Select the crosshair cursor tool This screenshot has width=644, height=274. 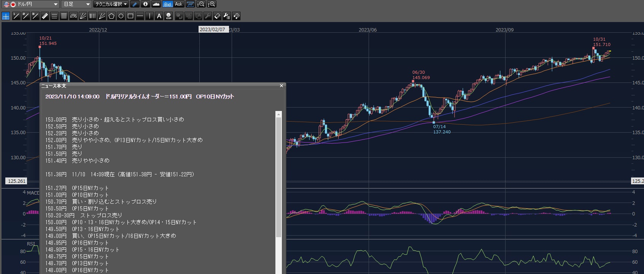click(6, 16)
